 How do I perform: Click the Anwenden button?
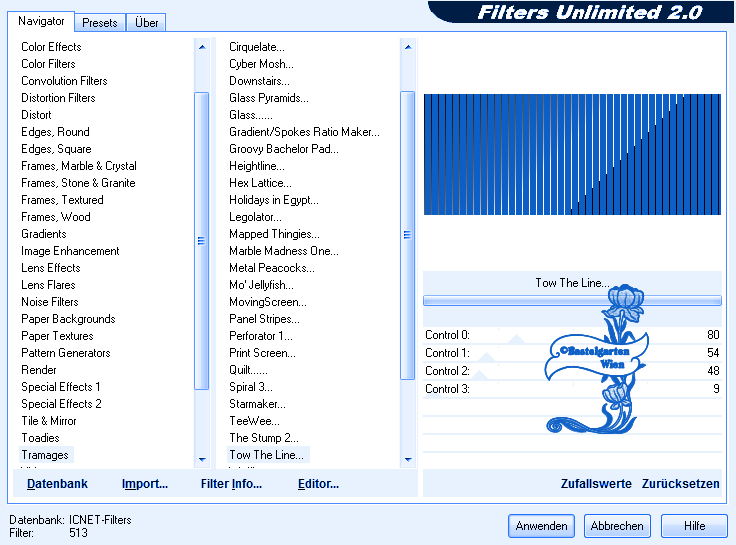click(x=541, y=526)
